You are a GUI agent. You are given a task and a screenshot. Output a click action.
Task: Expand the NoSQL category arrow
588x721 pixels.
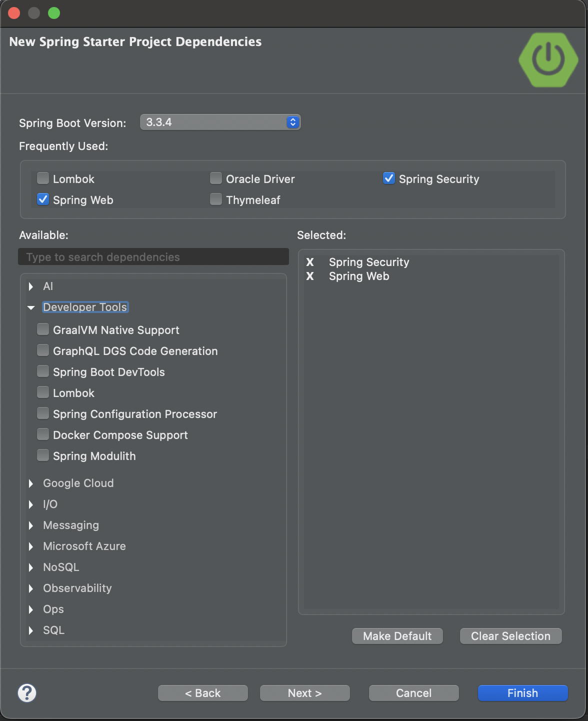click(x=31, y=567)
